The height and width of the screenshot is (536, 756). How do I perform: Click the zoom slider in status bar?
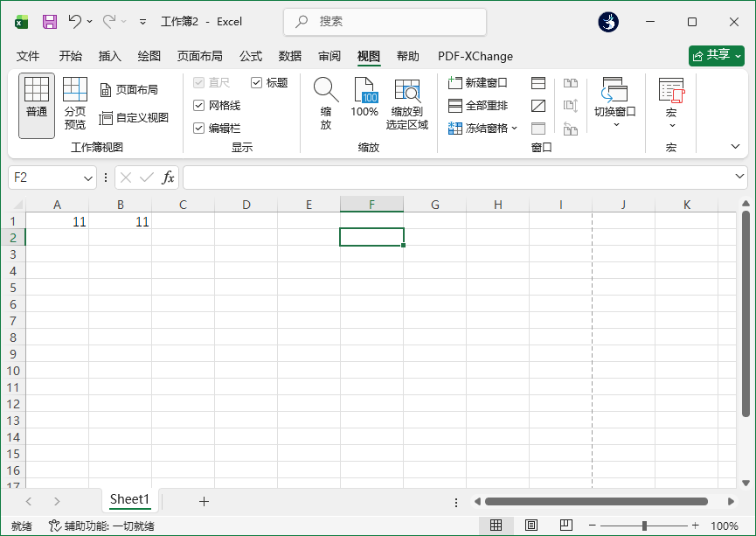pyautogui.click(x=644, y=526)
